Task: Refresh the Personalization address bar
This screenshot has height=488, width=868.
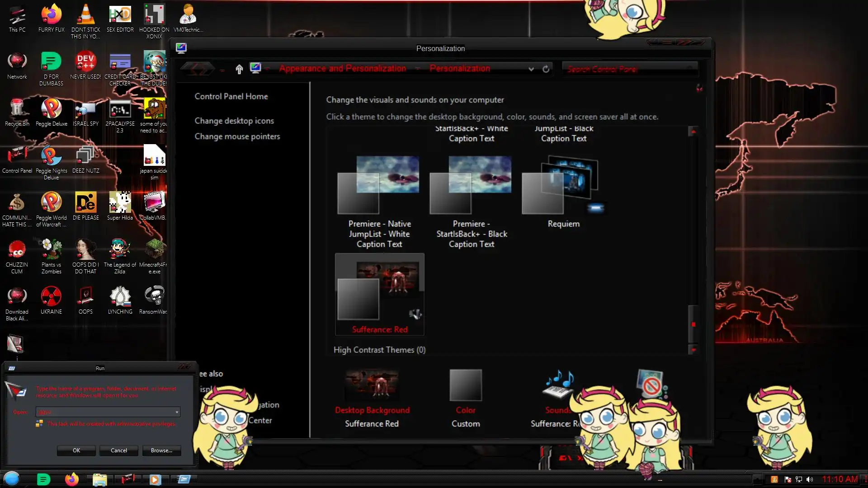Action: coord(546,69)
